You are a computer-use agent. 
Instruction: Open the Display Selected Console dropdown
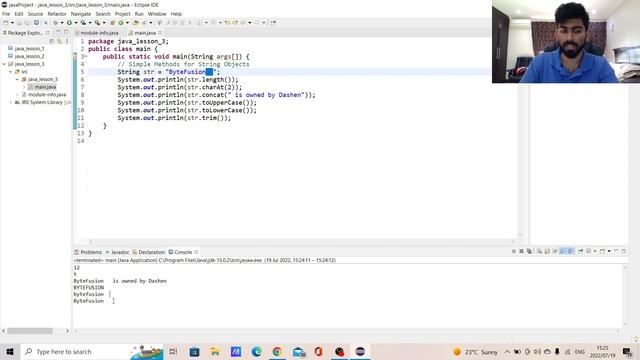pyautogui.click(x=595, y=251)
